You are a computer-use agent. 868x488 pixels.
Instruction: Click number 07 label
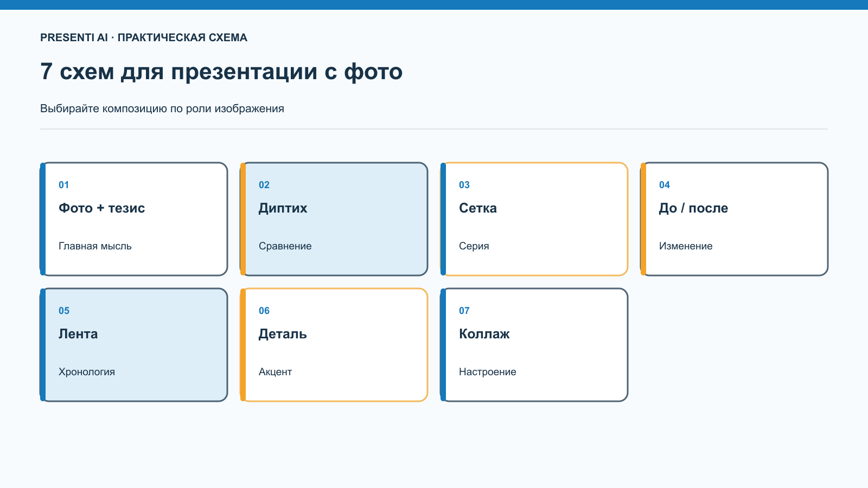point(464,311)
